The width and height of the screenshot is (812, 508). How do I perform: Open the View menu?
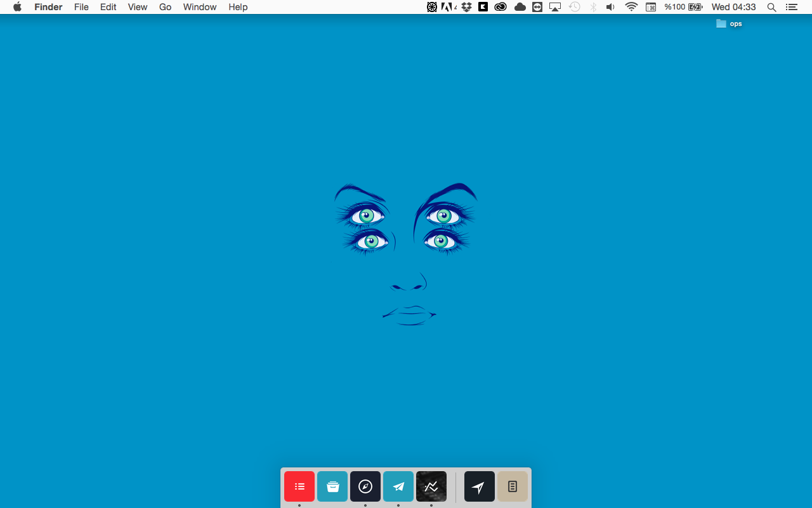tap(138, 7)
